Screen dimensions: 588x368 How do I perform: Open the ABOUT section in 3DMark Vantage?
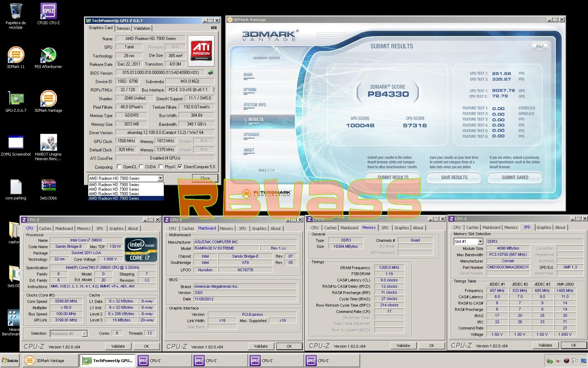pos(249,150)
